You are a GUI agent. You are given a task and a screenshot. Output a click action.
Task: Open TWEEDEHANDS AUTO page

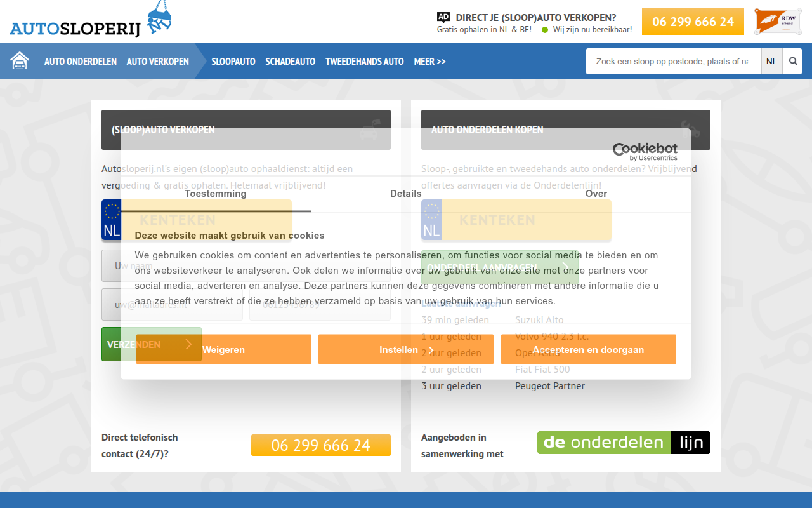click(x=365, y=62)
